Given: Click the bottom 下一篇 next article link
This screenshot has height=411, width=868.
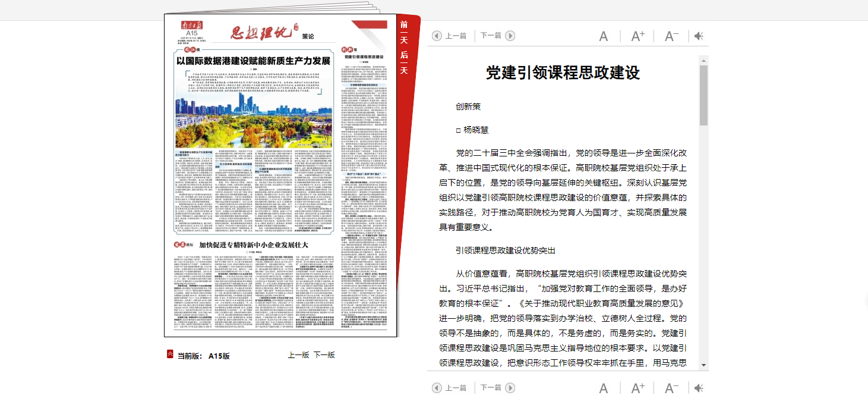Looking at the screenshot, I should click(491, 388).
